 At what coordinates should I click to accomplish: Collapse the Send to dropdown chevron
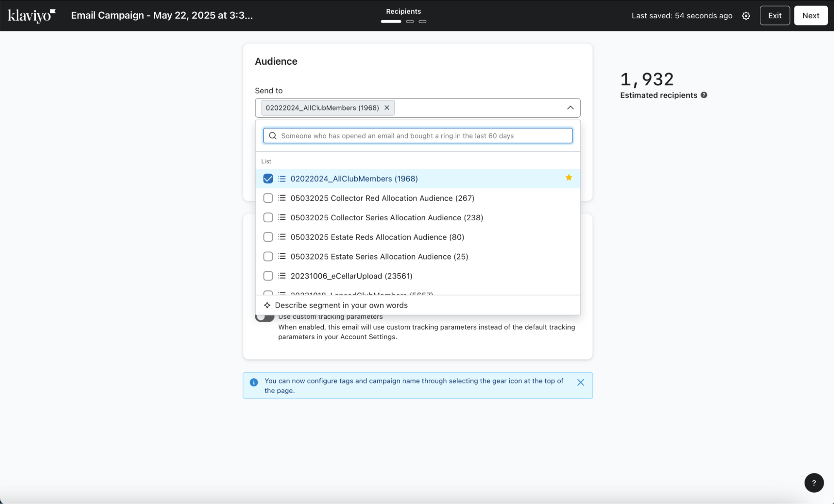pyautogui.click(x=570, y=108)
